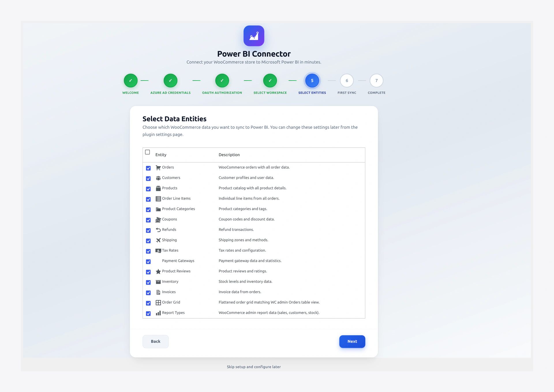Disable the Report Types checkbox
554x392 pixels.
(x=148, y=314)
